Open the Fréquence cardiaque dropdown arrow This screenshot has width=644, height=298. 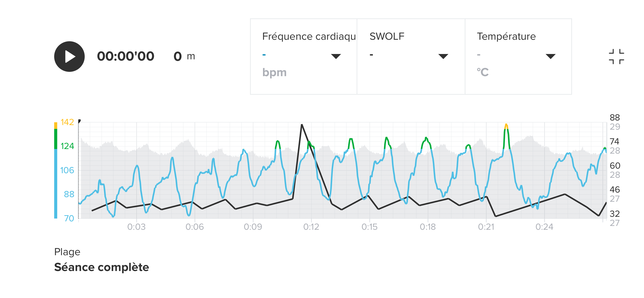336,56
